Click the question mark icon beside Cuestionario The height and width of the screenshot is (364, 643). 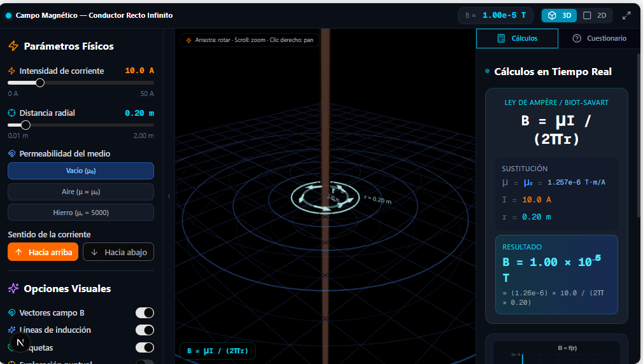coord(577,39)
